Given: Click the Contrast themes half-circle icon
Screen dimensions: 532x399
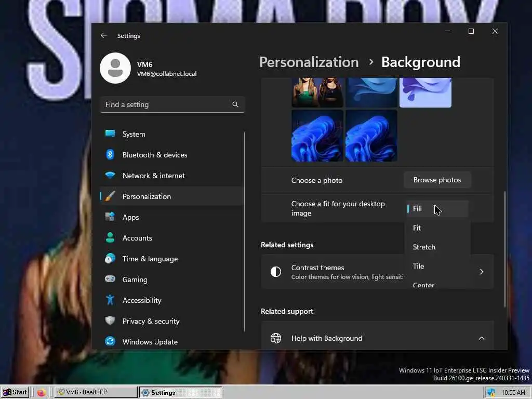Looking at the screenshot, I should pos(276,272).
